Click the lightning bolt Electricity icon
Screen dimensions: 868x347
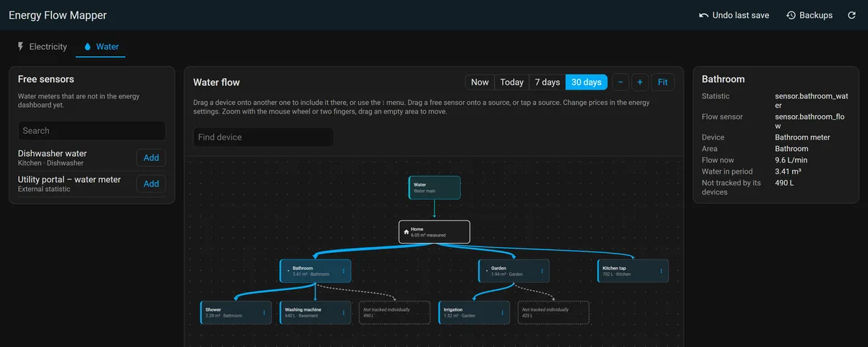click(x=20, y=46)
